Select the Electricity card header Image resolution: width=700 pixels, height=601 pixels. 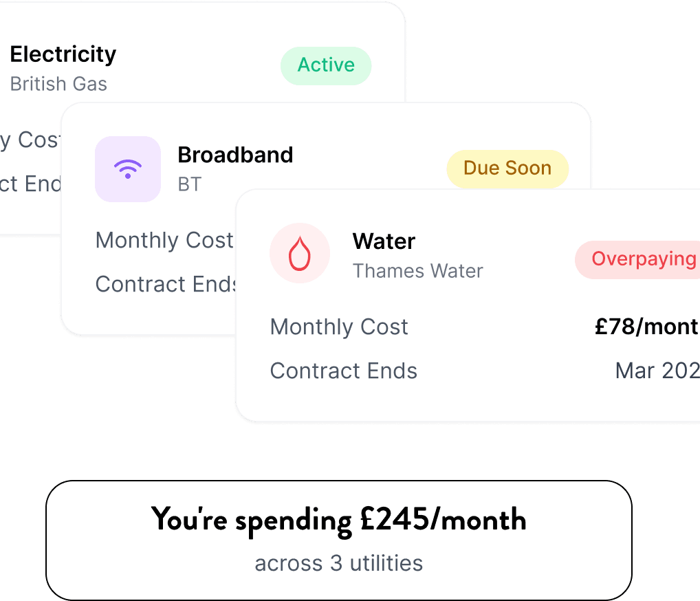(64, 54)
